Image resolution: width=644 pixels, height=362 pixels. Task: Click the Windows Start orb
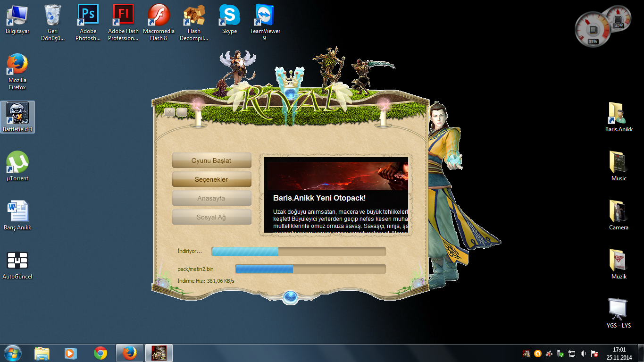click(x=13, y=353)
